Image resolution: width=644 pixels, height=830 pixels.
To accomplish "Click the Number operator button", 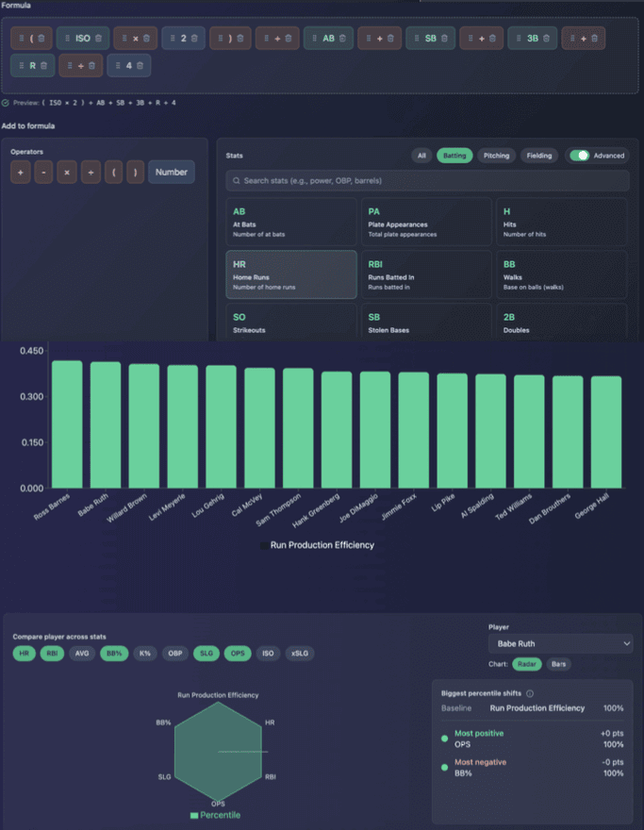I will pyautogui.click(x=172, y=173).
